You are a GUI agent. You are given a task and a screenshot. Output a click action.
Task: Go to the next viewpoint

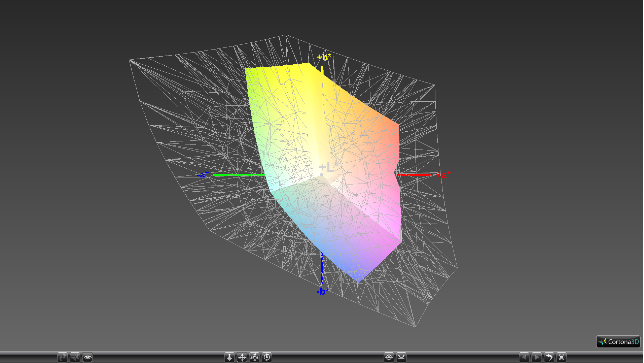tap(536, 357)
